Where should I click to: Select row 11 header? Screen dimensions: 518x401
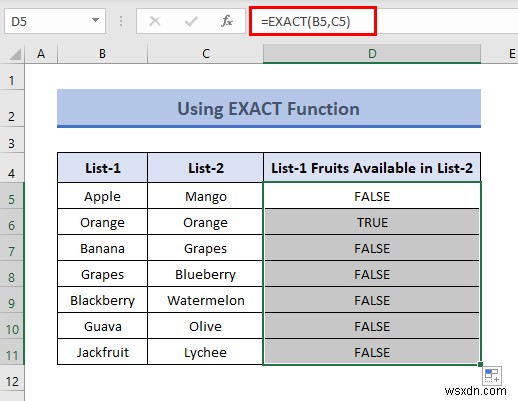[x=12, y=352]
